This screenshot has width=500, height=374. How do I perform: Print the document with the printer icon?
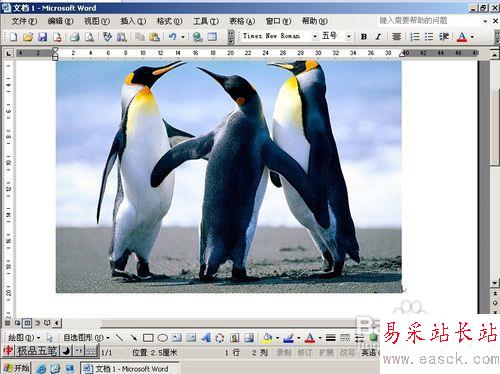click(75, 37)
